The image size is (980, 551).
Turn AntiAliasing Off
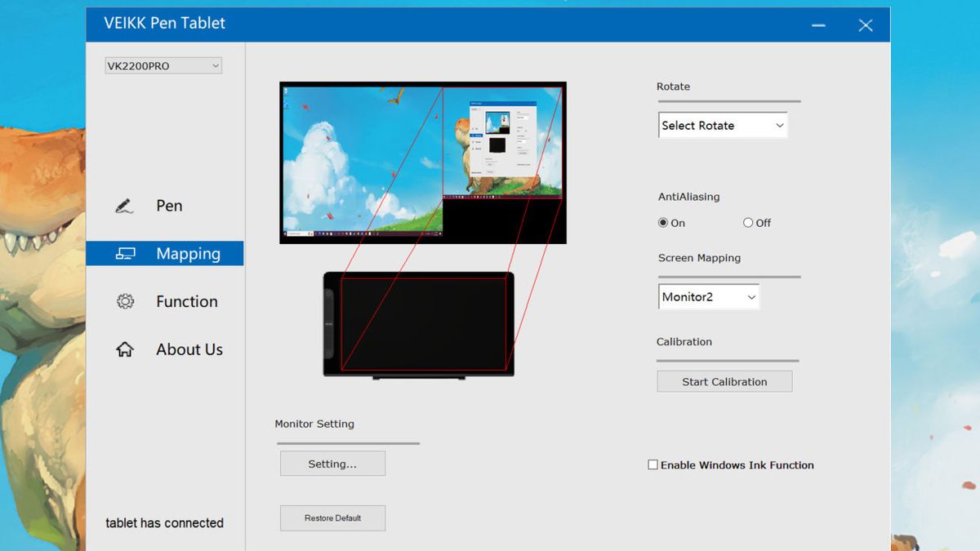click(747, 222)
